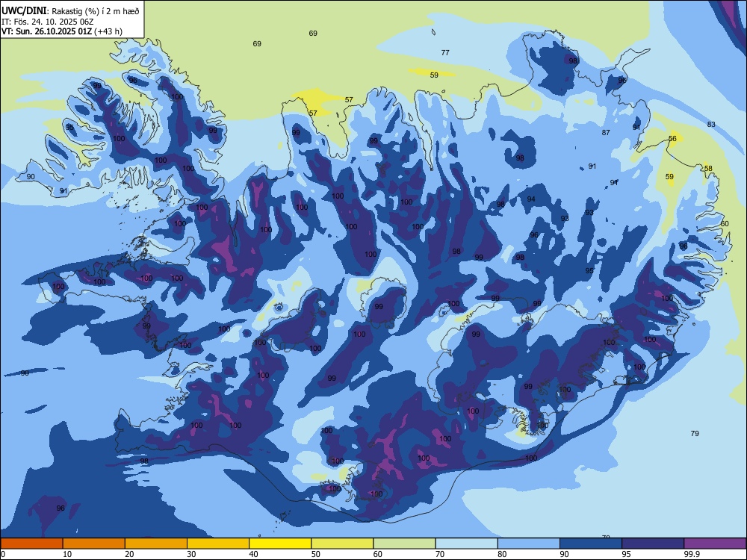Click the humidity value 58 on the map
This screenshot has width=747, height=560.
click(708, 169)
